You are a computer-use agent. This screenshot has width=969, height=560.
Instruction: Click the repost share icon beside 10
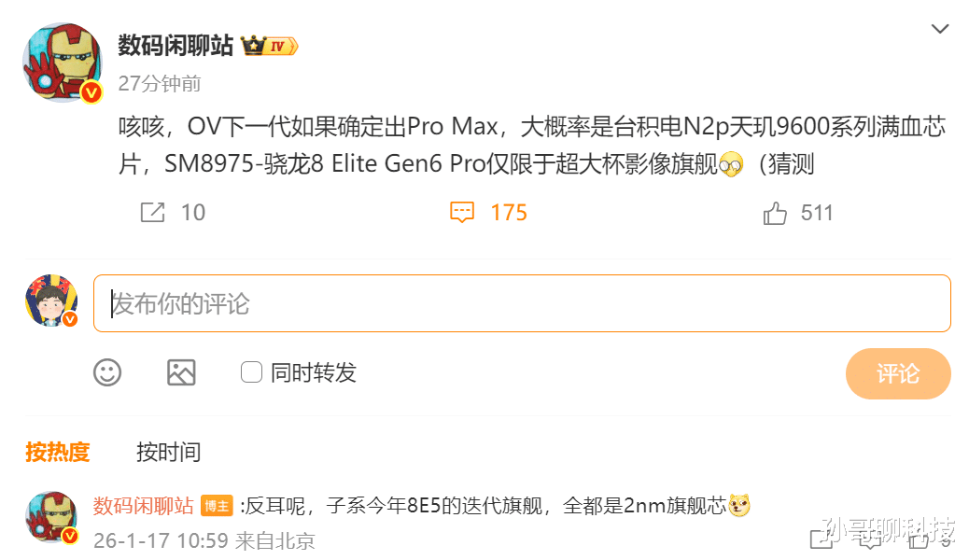pyautogui.click(x=153, y=213)
